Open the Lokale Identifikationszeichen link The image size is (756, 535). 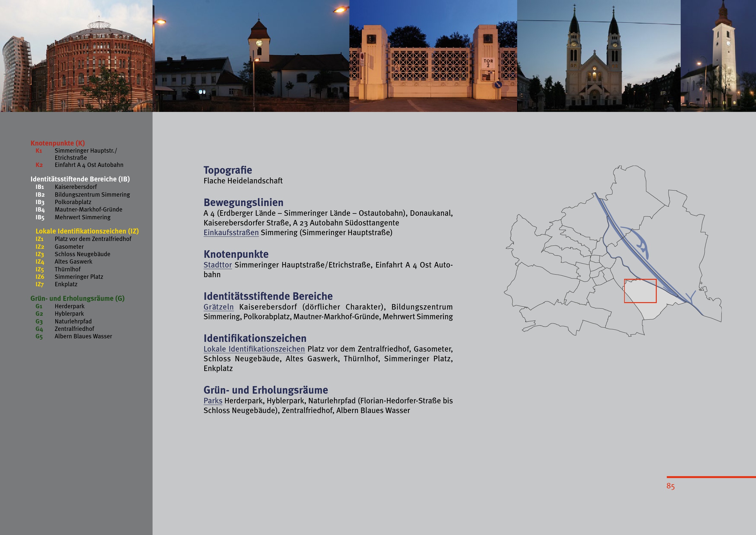click(254, 349)
